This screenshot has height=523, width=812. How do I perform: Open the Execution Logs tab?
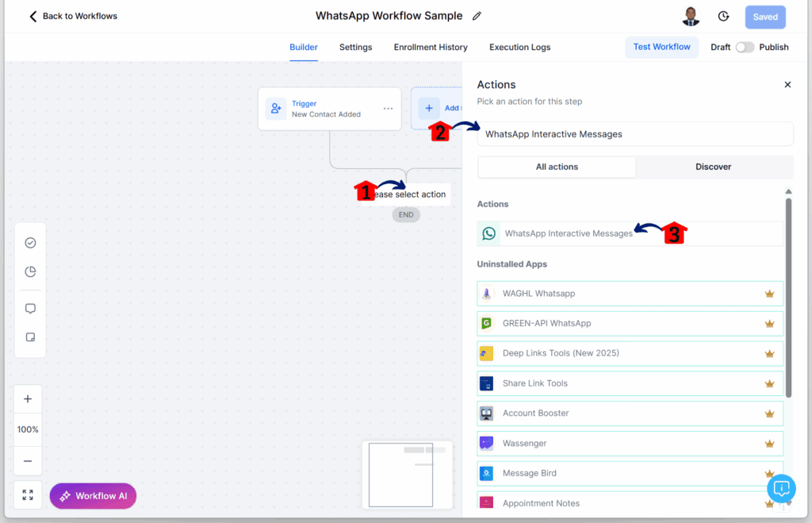coord(520,47)
